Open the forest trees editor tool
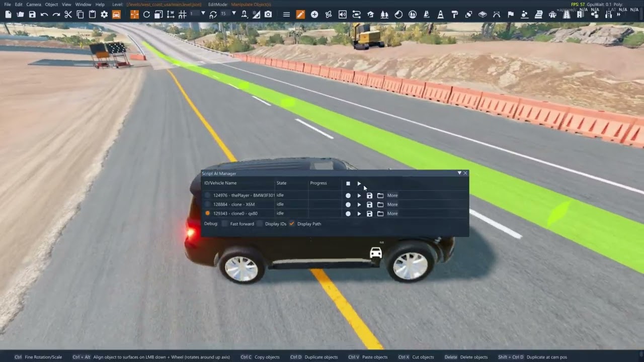This screenshot has width=644, height=362. pyautogui.click(x=384, y=15)
